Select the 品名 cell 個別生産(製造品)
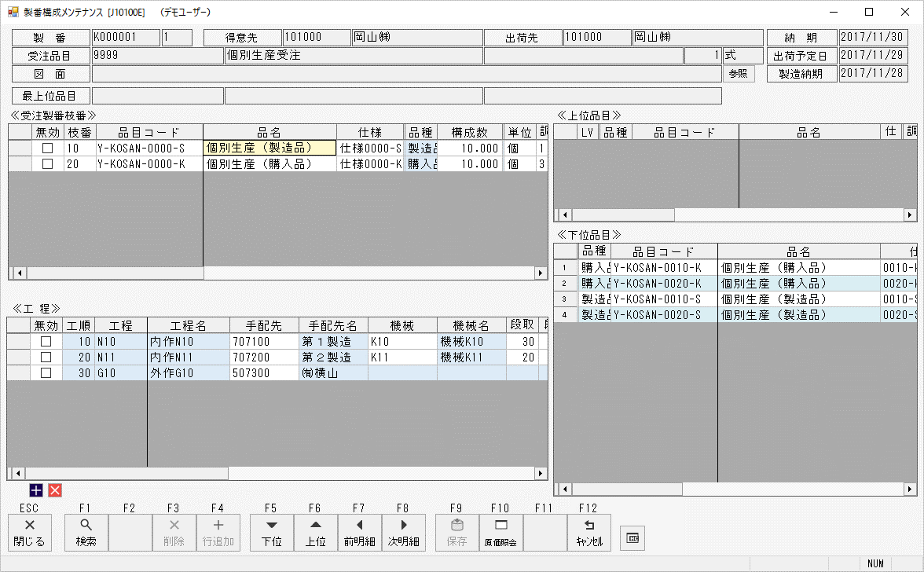The image size is (924, 572). pos(269,148)
